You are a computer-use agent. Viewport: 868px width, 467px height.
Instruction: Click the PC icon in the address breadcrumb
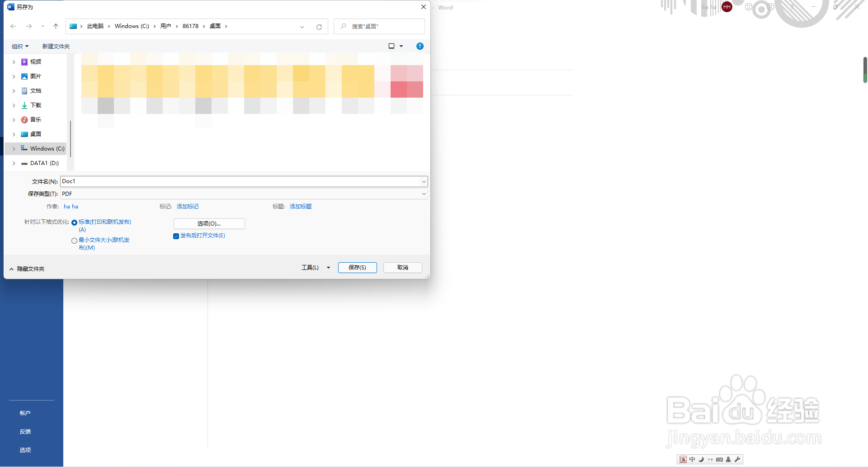[73, 26]
